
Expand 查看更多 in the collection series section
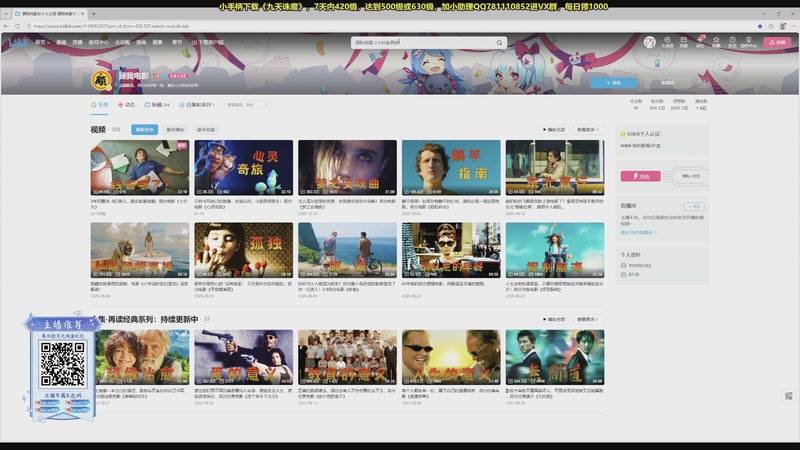587,319
